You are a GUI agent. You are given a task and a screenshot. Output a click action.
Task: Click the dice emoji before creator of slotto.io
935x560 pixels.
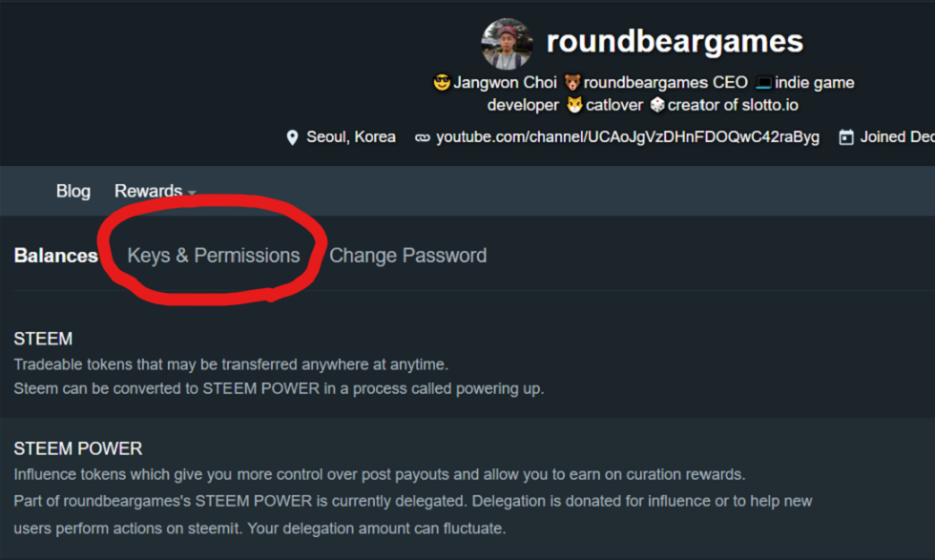[656, 105]
